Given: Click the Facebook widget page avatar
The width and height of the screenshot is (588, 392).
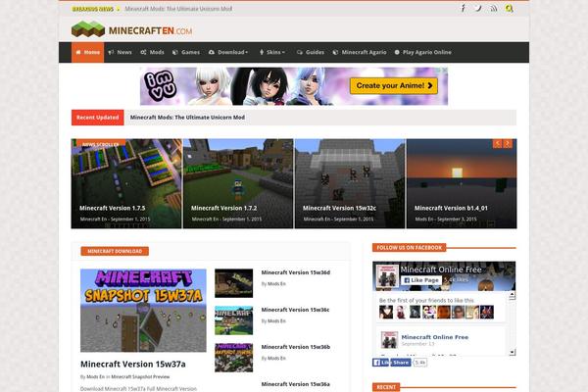Looking at the screenshot, I should (x=387, y=275).
